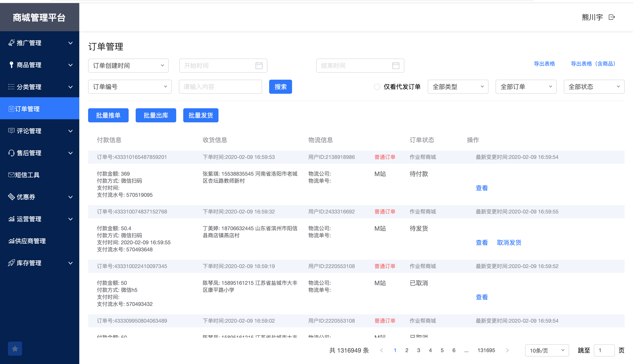Click the 库存管理 rocket icon
This screenshot has height=364, width=633.
pos(11,263)
